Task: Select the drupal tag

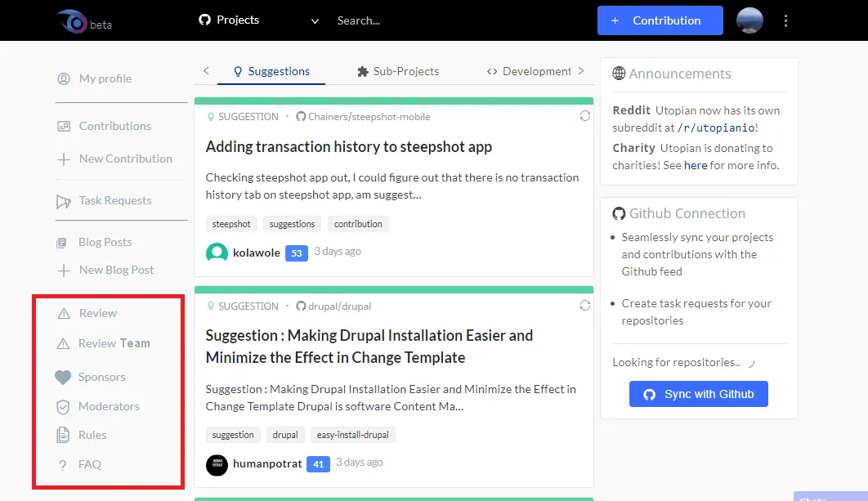Action: click(x=285, y=435)
